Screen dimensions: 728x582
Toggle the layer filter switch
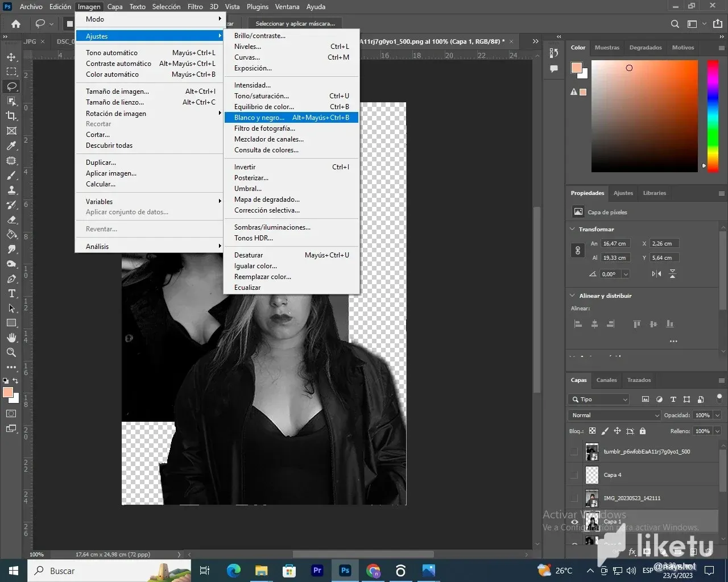click(x=719, y=398)
